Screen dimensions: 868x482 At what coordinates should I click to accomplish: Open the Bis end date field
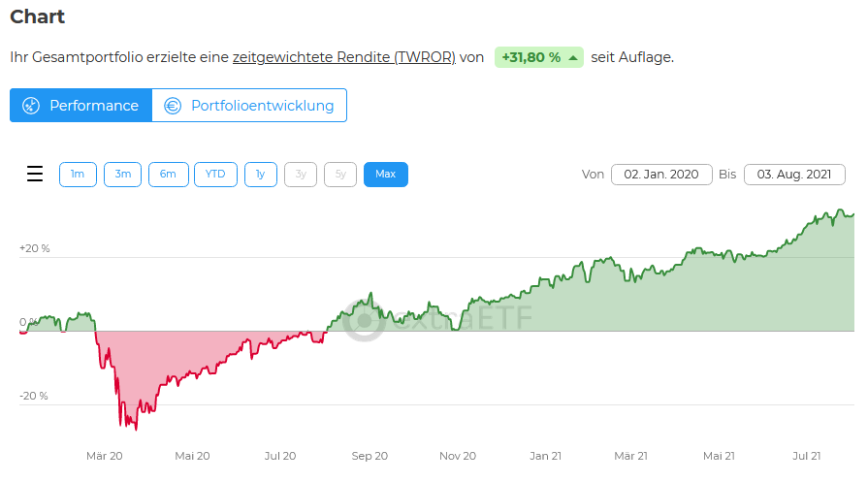click(794, 175)
